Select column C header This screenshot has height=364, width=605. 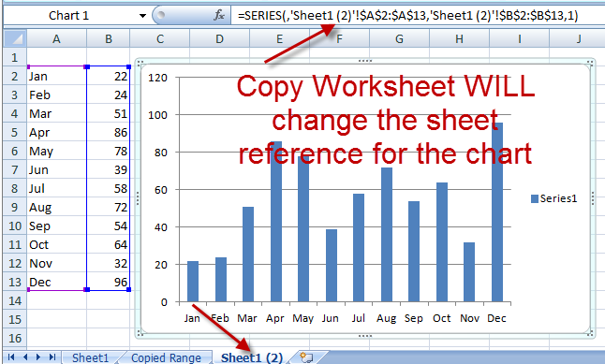160,39
